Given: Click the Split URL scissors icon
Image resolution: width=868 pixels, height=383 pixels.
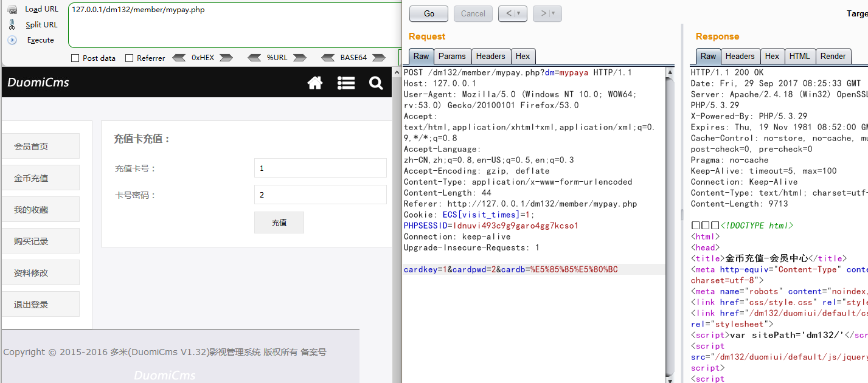Looking at the screenshot, I should (12, 25).
